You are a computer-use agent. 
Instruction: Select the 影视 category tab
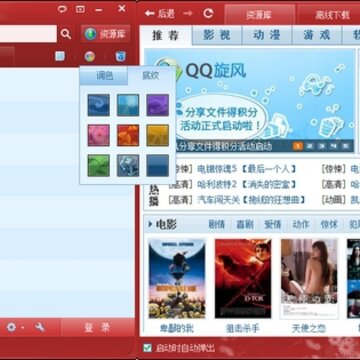point(217,35)
